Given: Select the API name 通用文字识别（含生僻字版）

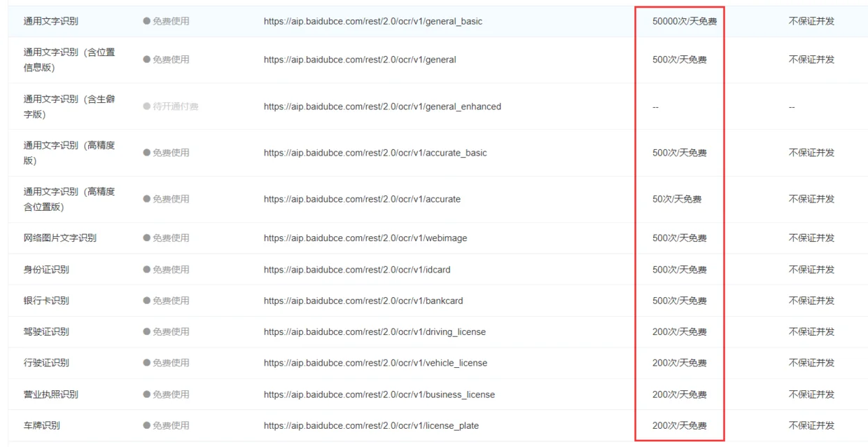Looking at the screenshot, I should click(69, 106).
